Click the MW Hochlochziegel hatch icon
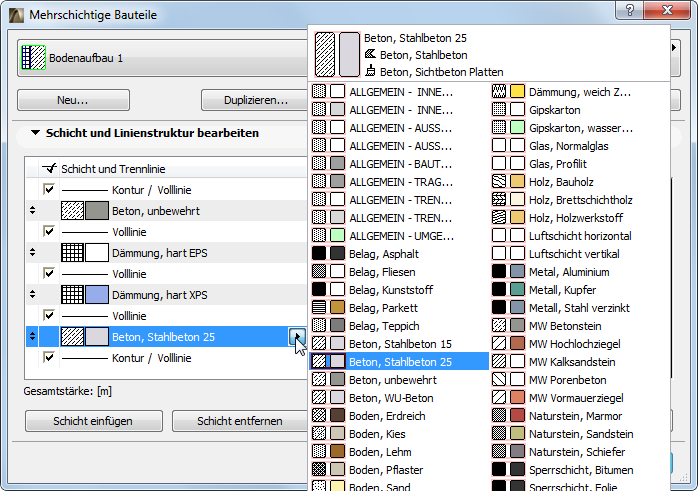The height and width of the screenshot is (491, 698). [x=499, y=344]
